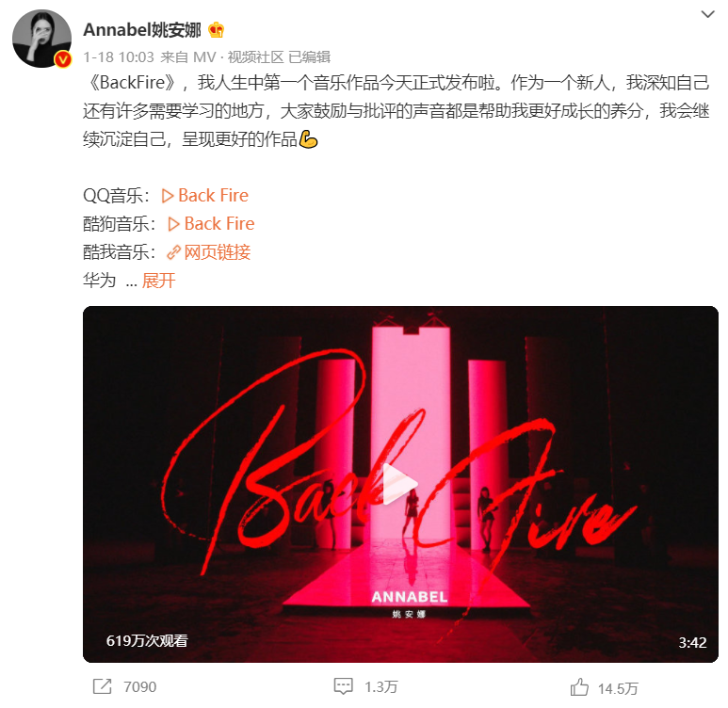
Task: Click Annabel's profile avatar photo
Action: [x=41, y=39]
